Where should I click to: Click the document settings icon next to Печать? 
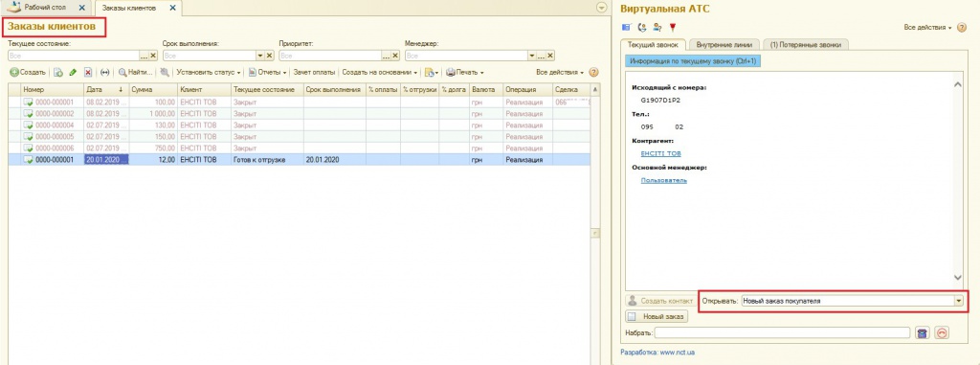(x=432, y=73)
